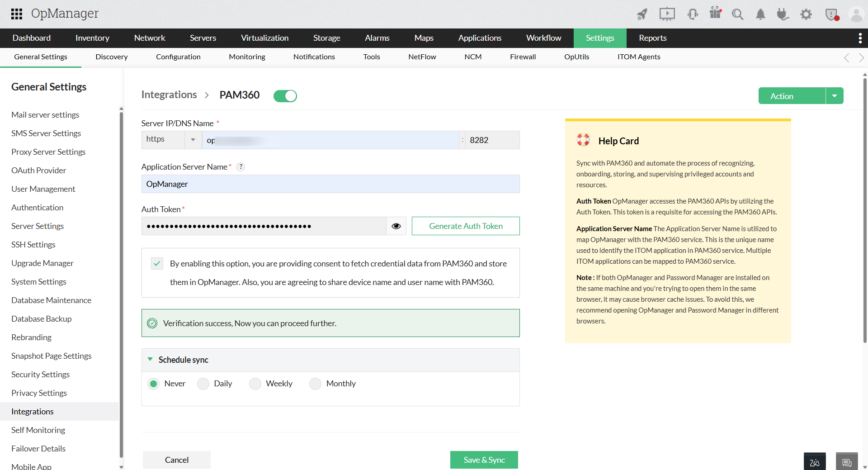Open Self Monitoring in sidebar
This screenshot has height=470, width=868.
(x=38, y=430)
